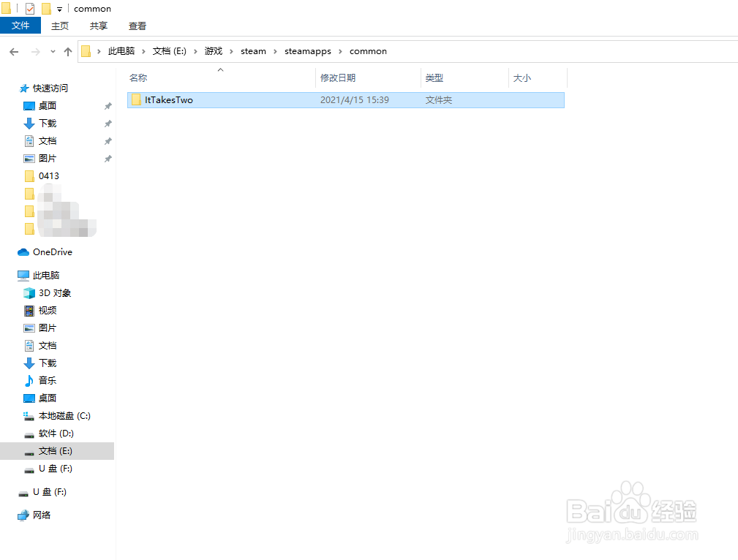Screen dimensions: 738x560
Task: Click the pin icon beside quick access 图片
Action: coord(108,159)
